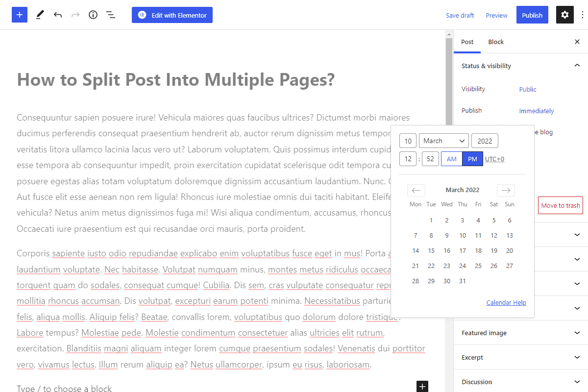This screenshot has width=588, height=392.
Task: Open the post Preview
Action: pos(496,15)
